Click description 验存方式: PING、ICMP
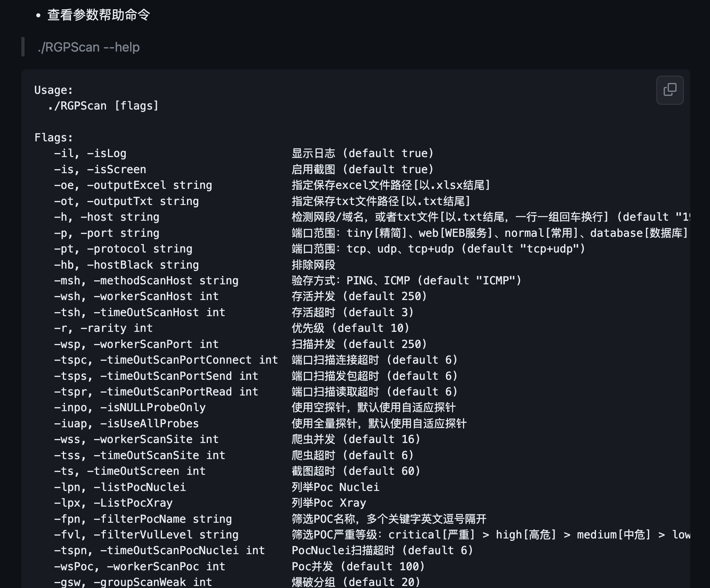 coord(407,281)
